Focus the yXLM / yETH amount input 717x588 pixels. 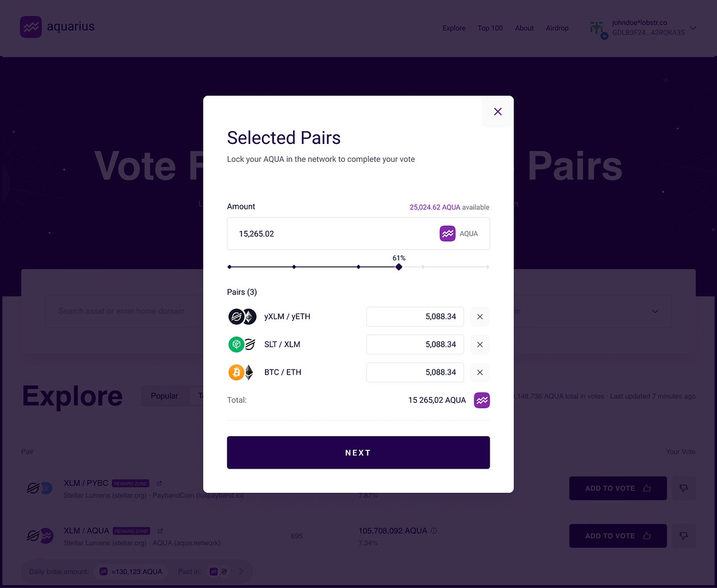pyautogui.click(x=415, y=316)
